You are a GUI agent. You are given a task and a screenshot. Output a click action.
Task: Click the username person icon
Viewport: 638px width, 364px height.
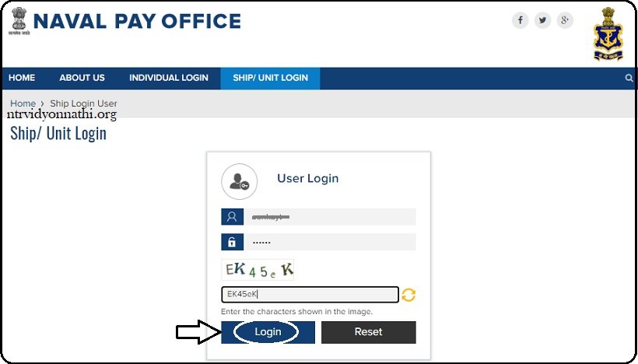pyautogui.click(x=232, y=217)
